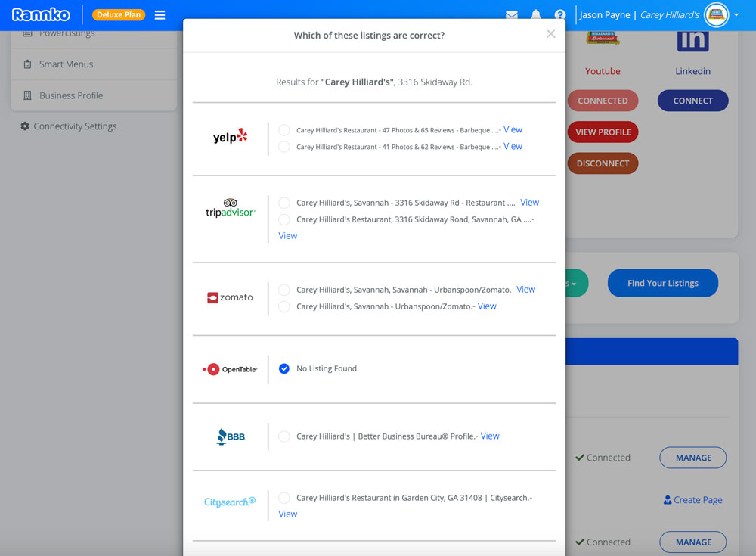Expand the account dropdown arrow
The width and height of the screenshot is (756, 556).
[x=736, y=15]
